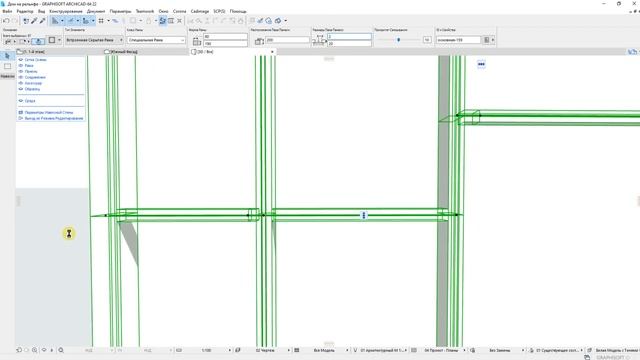Open the Редактор menu
The width and height of the screenshot is (640, 360).
pos(25,11)
